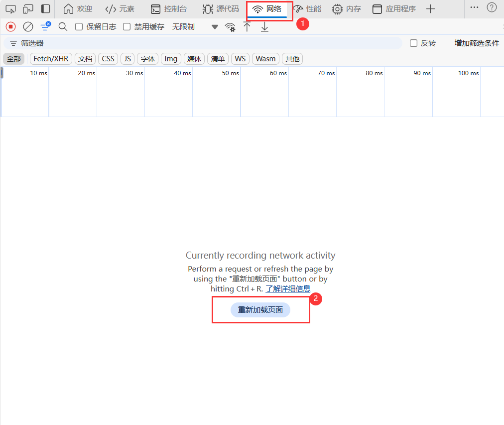Open the 无限制 throttling dropdown
Screen dimensions: 504x425
tap(195, 27)
